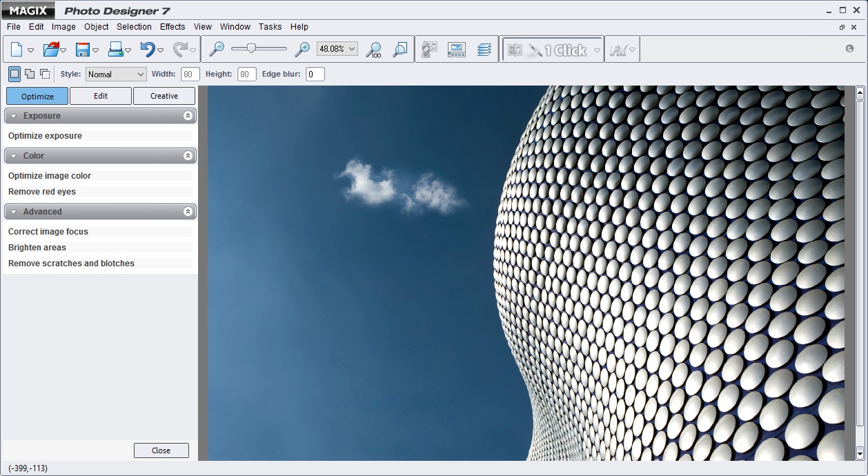Zoom to 100 percent magnifier icon
The image size is (868, 476).
[374, 50]
